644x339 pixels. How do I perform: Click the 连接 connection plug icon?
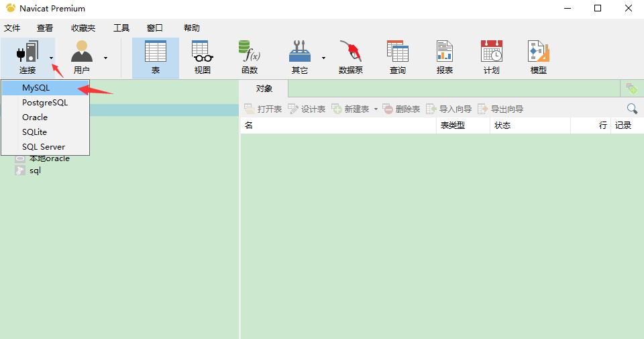pyautogui.click(x=28, y=52)
